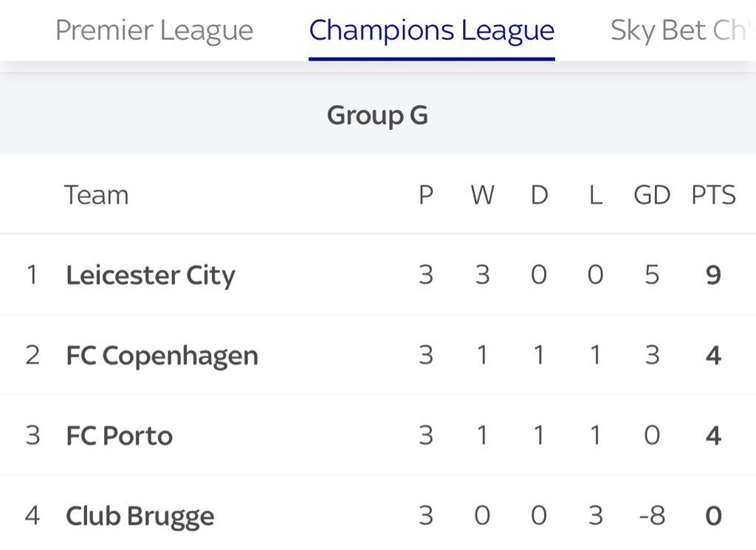Open FC Copenhagen team page

162,356
